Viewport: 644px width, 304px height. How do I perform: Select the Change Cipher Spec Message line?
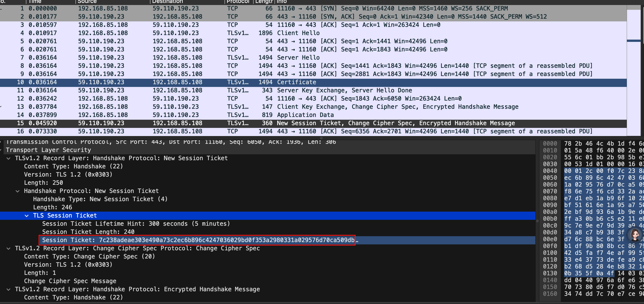click(x=70, y=281)
